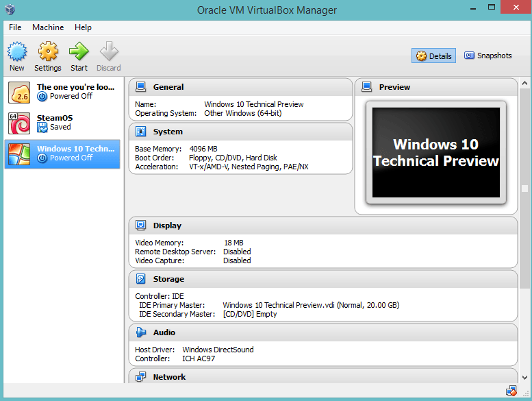
Task: Click the details pane scrollbar thumb
Action: [x=524, y=189]
